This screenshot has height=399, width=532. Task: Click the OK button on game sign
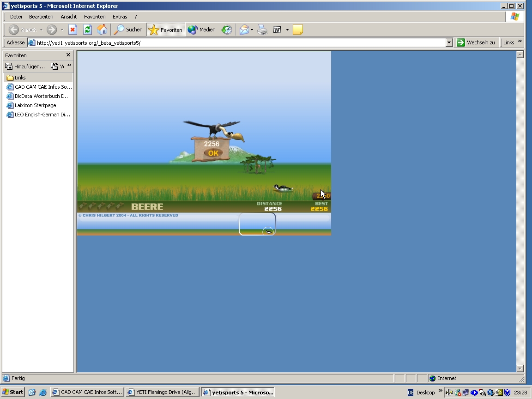click(213, 153)
